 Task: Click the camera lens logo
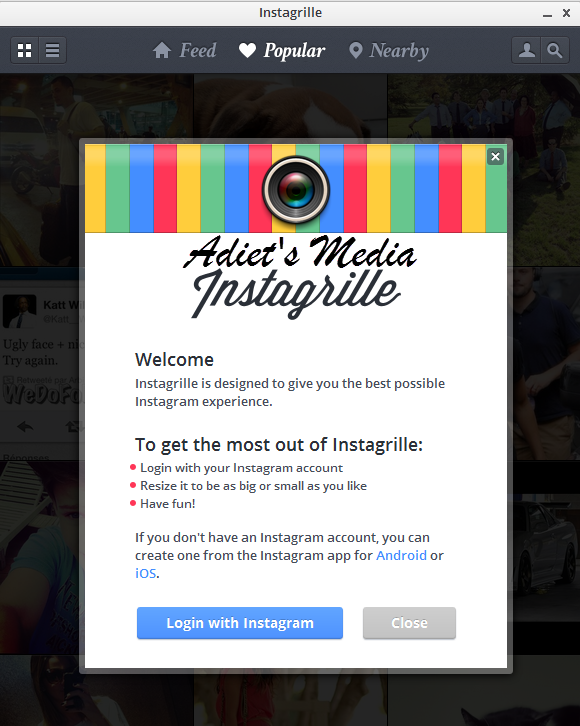point(296,190)
